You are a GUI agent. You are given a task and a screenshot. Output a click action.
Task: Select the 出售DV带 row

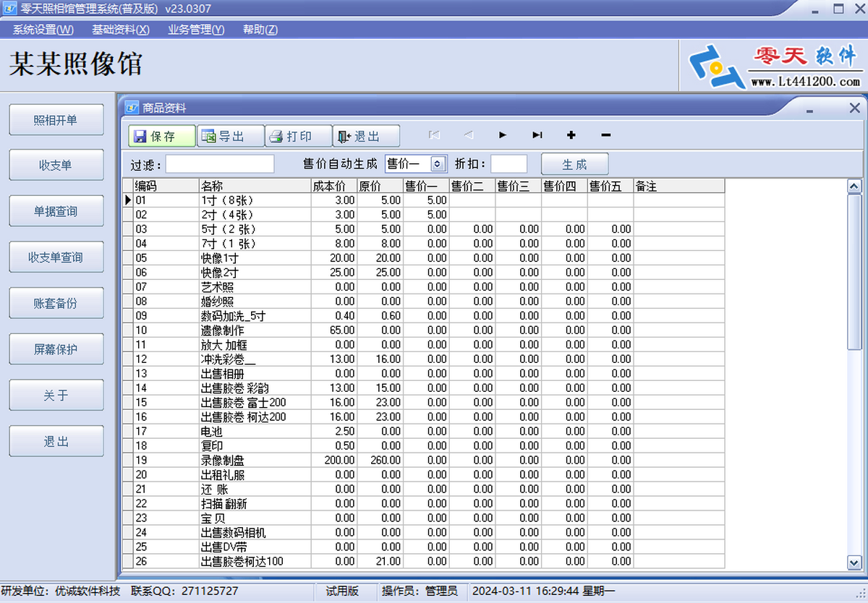(x=424, y=547)
